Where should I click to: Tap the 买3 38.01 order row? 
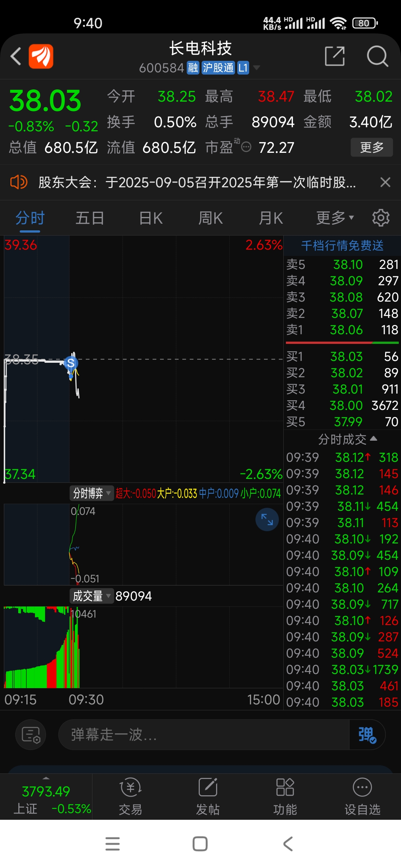[342, 389]
